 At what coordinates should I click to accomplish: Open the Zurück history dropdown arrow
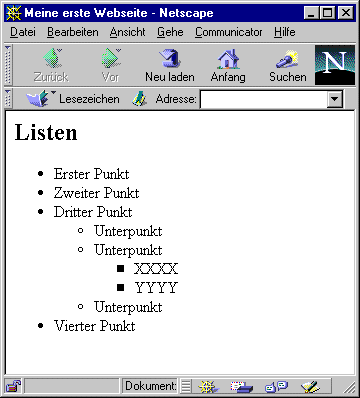[59, 51]
